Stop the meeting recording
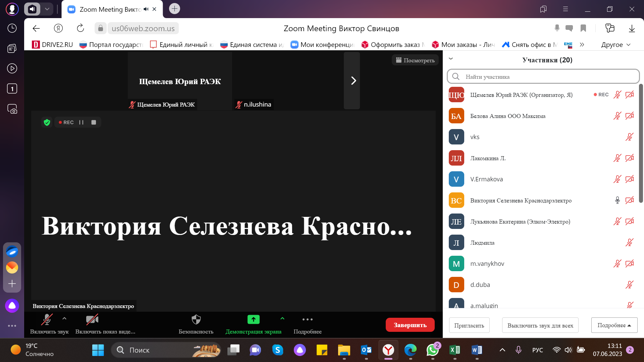The height and width of the screenshot is (362, 644). click(94, 122)
